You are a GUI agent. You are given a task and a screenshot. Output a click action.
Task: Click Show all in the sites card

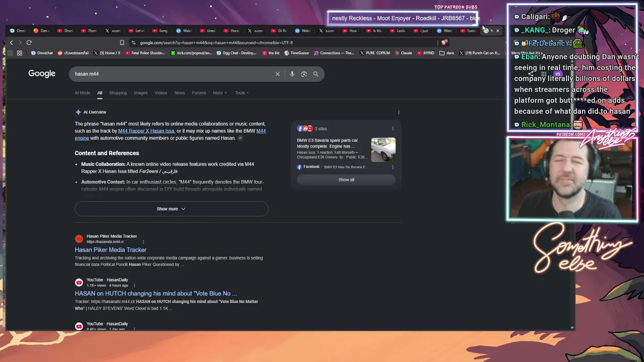[x=346, y=180]
